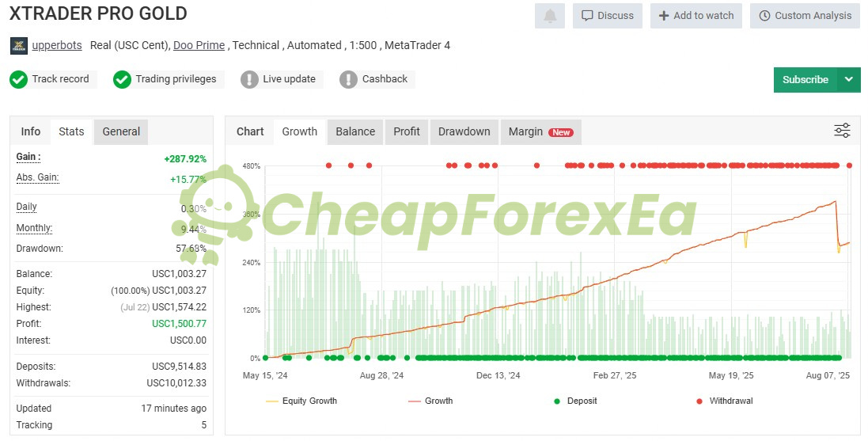
Task: Click the May 19, '25 axis label
Action: click(x=731, y=375)
